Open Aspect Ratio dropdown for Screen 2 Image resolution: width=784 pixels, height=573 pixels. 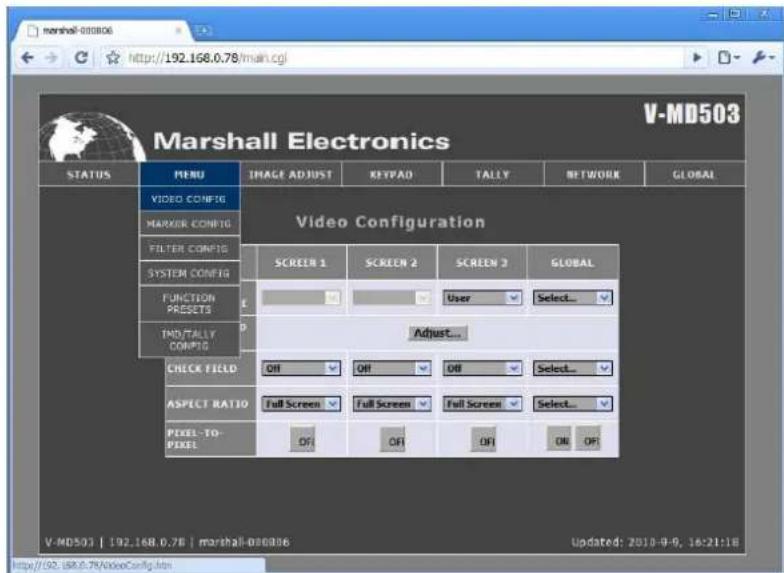point(392,404)
